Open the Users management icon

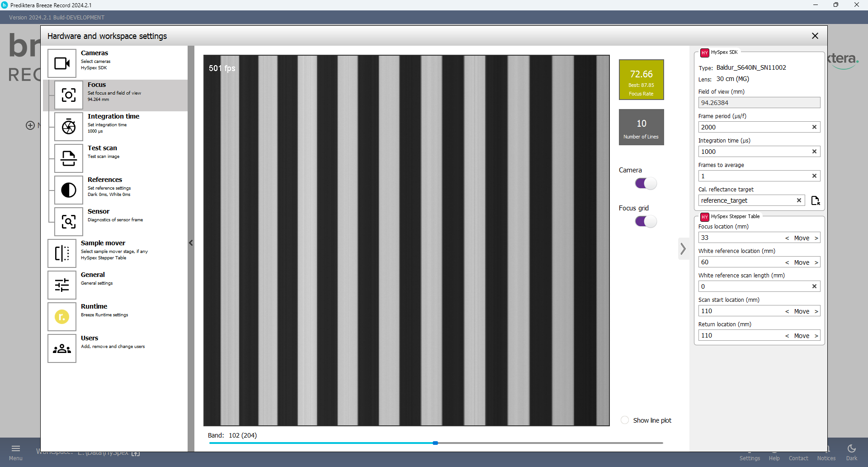coord(62,348)
